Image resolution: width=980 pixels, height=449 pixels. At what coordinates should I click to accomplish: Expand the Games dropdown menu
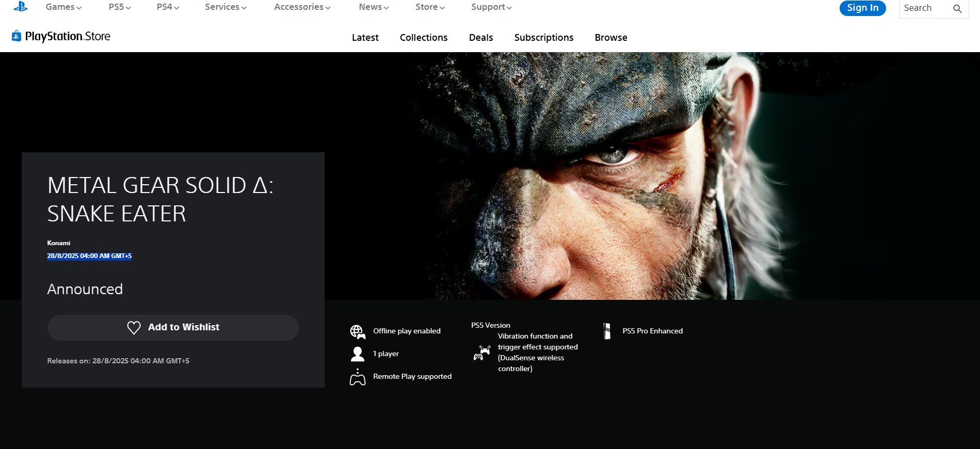[63, 7]
